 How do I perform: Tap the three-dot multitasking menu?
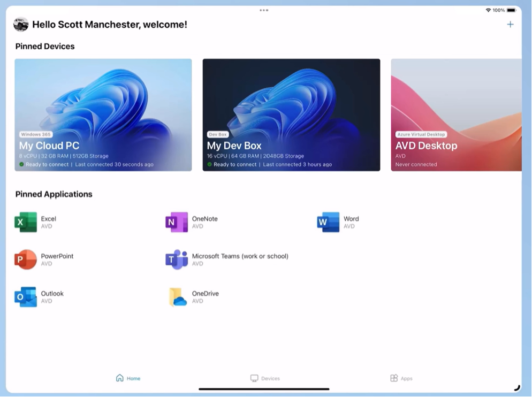pyautogui.click(x=264, y=10)
